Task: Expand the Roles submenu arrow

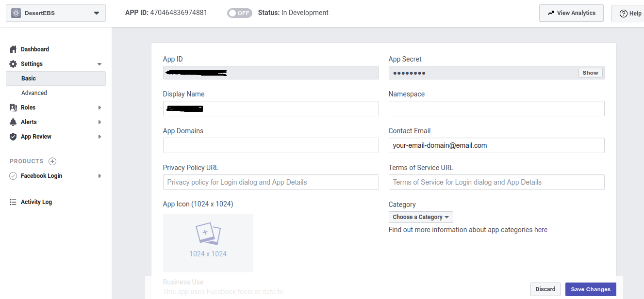Action: (99, 108)
